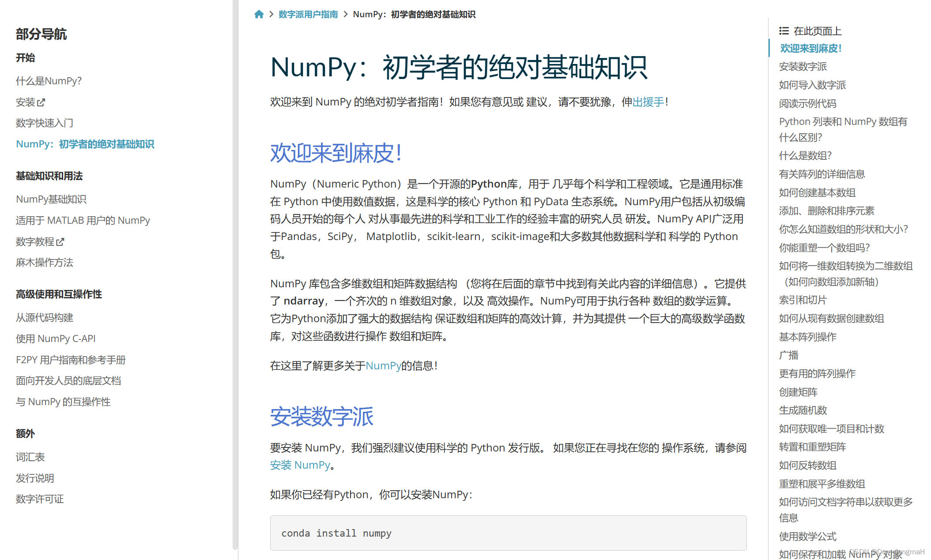Jump to 如何从现有数据创建数组
Image resolution: width=931 pixels, height=560 pixels.
(832, 318)
